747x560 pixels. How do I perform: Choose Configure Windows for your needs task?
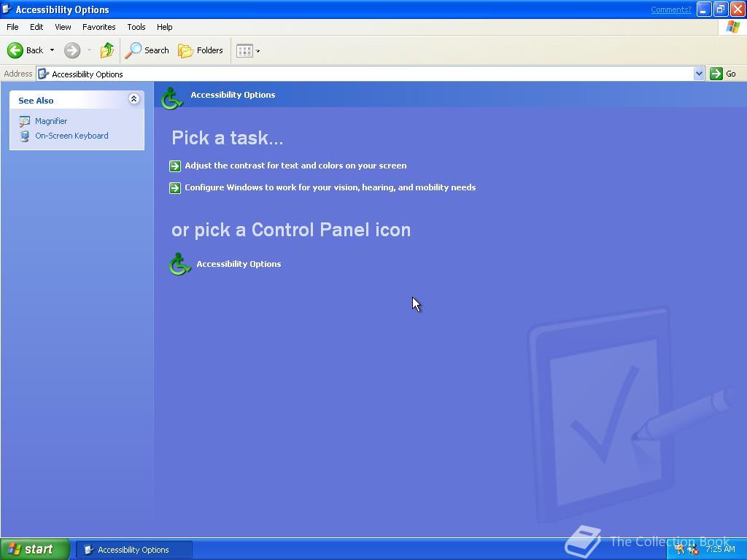330,187
